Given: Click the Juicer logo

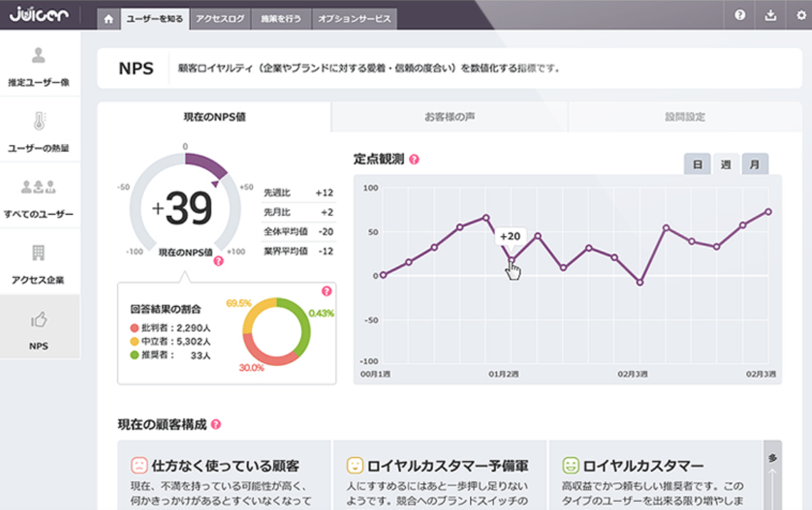Looking at the screenshot, I should click(39, 14).
